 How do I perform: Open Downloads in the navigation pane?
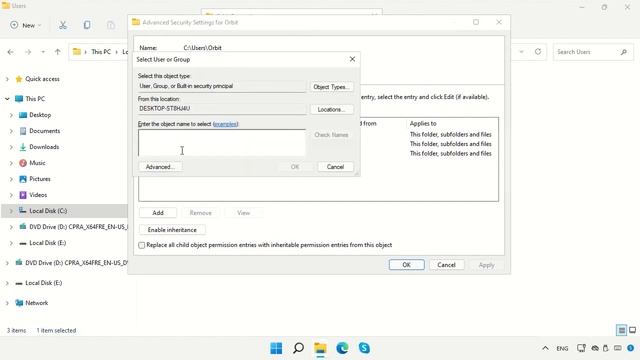point(44,147)
